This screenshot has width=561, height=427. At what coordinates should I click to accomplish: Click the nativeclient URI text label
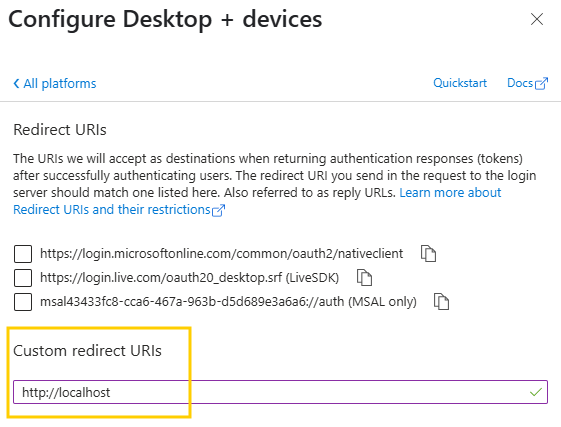(221, 254)
